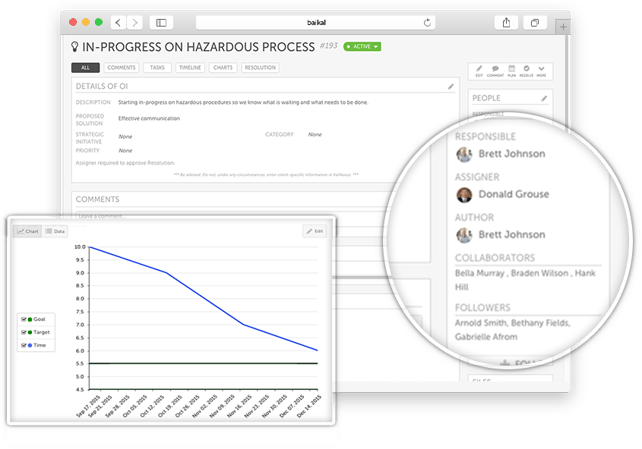This screenshot has width=642, height=449.
Task: Open the green ACTIVE status dropdown
Action: click(x=362, y=47)
